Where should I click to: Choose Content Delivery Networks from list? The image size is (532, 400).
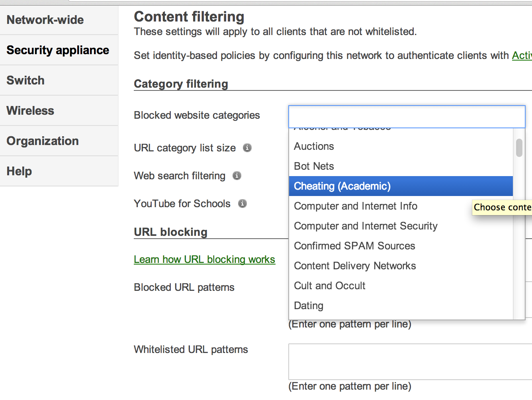[355, 266]
